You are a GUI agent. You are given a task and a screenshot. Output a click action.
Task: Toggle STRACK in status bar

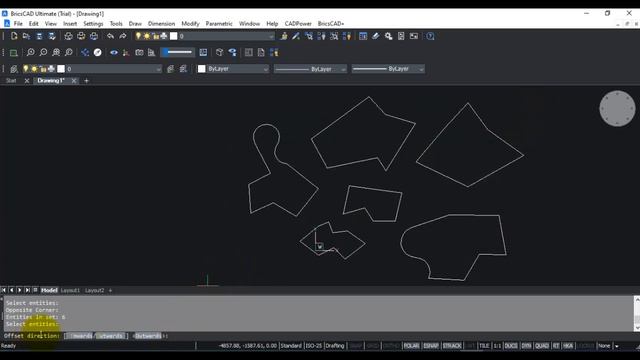point(452,346)
